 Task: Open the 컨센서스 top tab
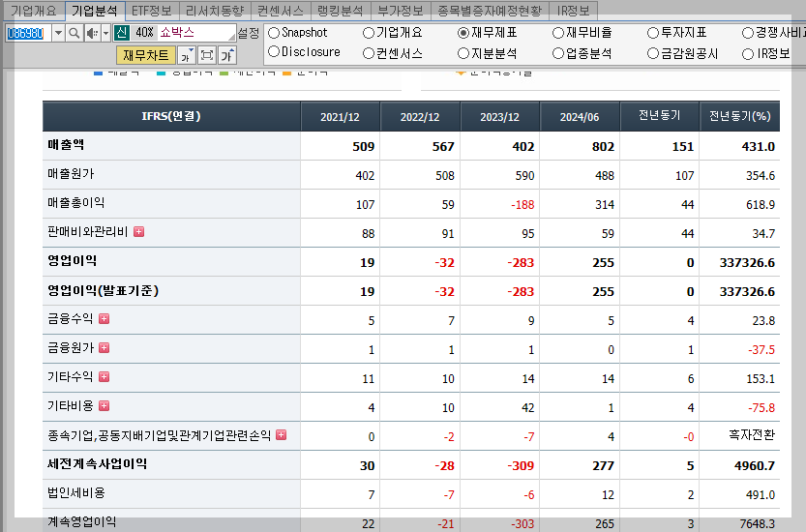pyautogui.click(x=281, y=11)
